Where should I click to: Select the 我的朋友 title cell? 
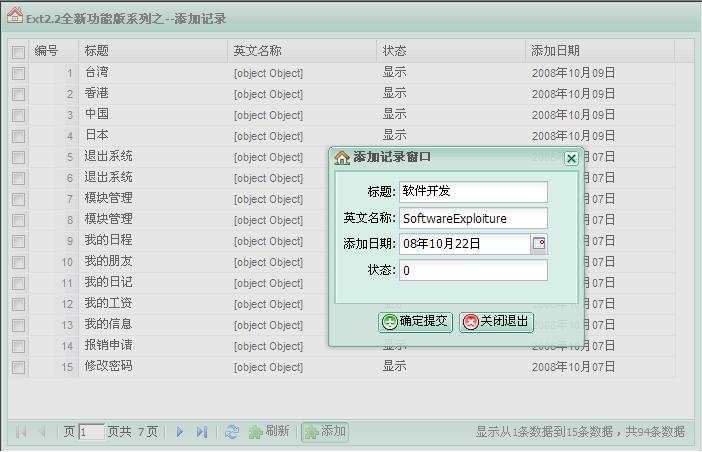pos(153,262)
